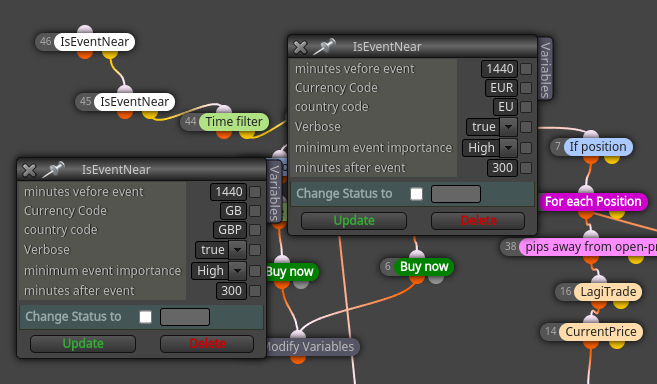Screen dimensions: 657x384
Task: Click orange output connector under CurrentPrice
Action: (591, 344)
